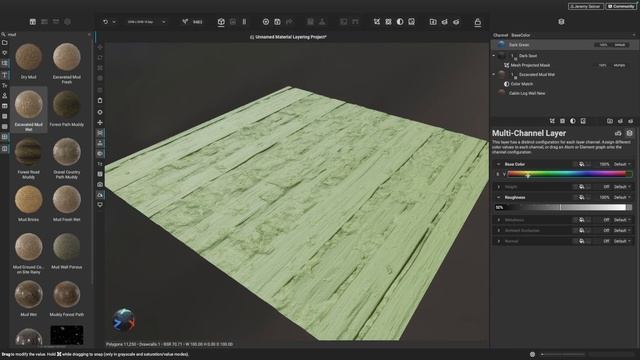Toggle the Roughness channel switch

pyautogui.click(x=582, y=198)
